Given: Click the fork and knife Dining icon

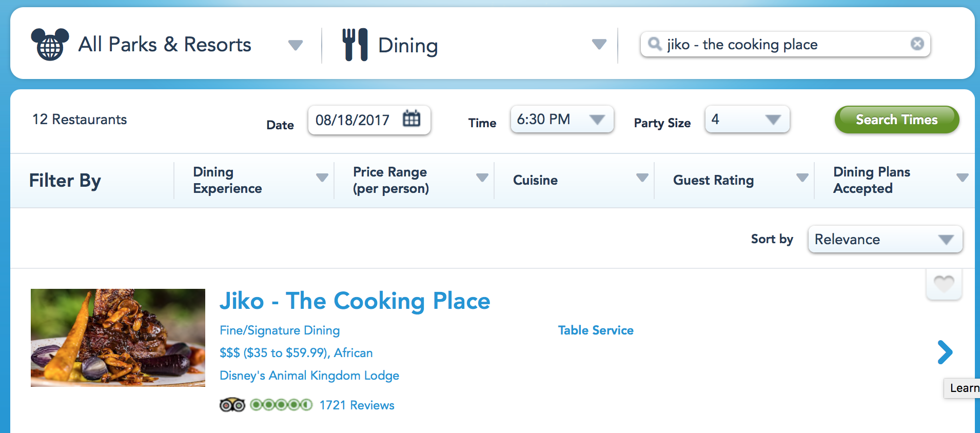Looking at the screenshot, I should [355, 45].
